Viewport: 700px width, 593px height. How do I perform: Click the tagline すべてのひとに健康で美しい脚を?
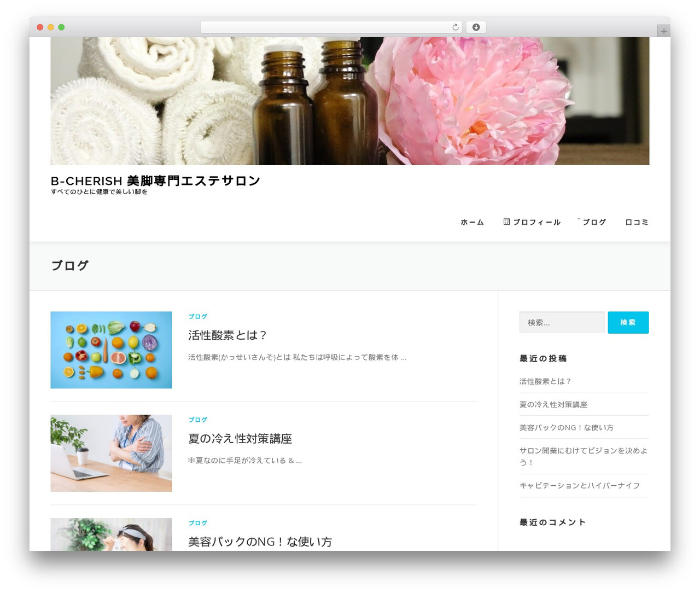click(x=99, y=192)
